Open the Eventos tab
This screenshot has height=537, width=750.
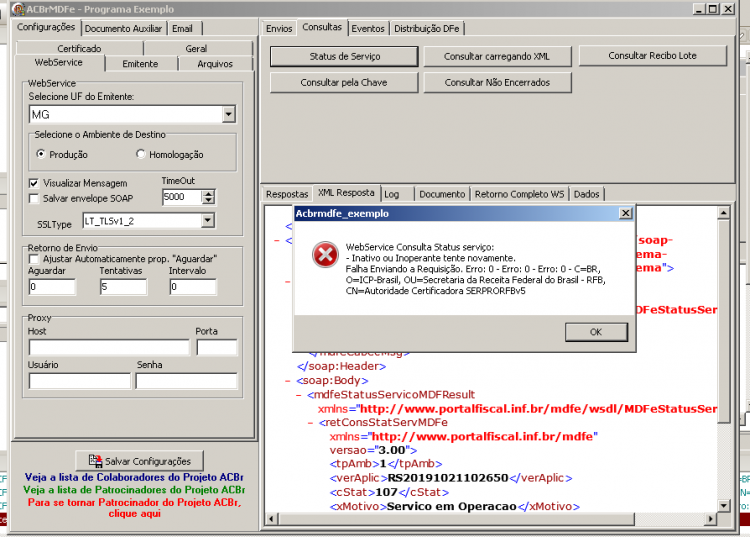368,29
